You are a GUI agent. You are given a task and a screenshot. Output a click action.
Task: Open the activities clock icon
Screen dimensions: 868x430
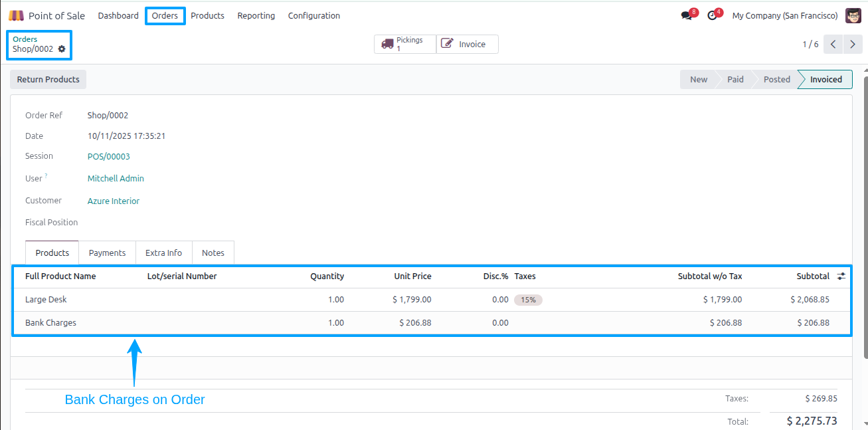coord(712,15)
